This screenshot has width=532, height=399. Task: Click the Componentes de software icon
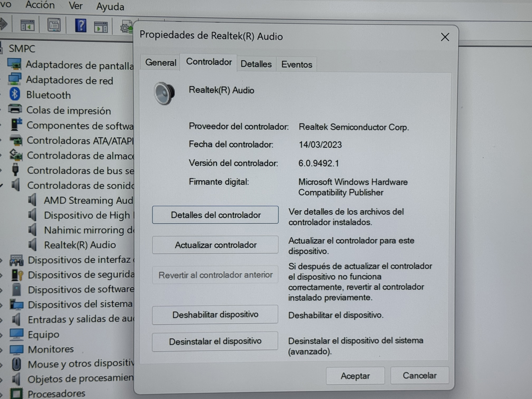16,124
